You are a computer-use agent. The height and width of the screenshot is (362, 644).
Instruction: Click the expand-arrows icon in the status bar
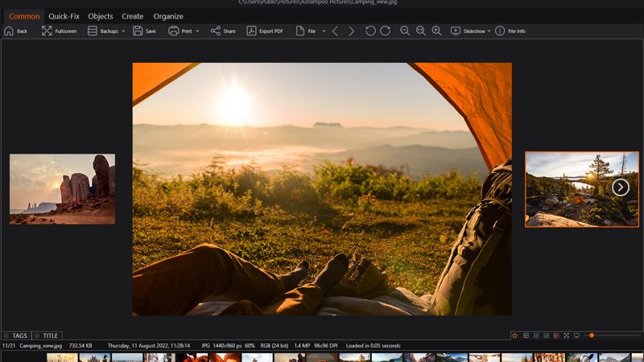[x=567, y=335]
